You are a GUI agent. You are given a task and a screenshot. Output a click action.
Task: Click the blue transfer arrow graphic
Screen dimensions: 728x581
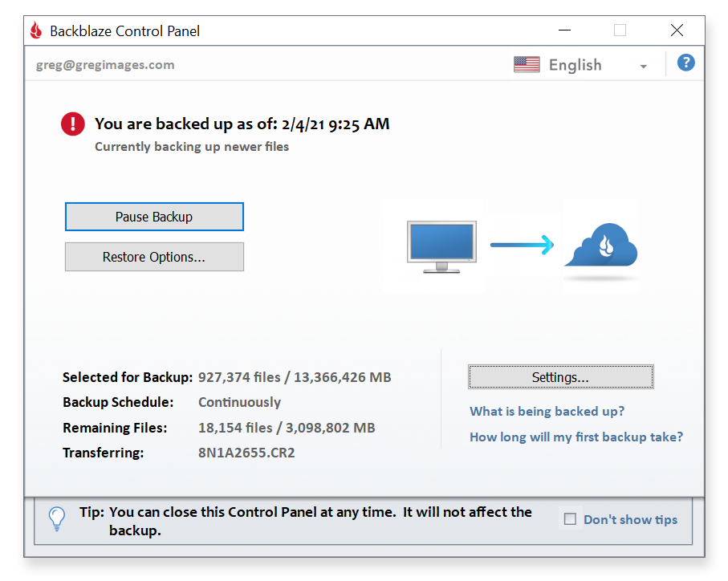(522, 245)
